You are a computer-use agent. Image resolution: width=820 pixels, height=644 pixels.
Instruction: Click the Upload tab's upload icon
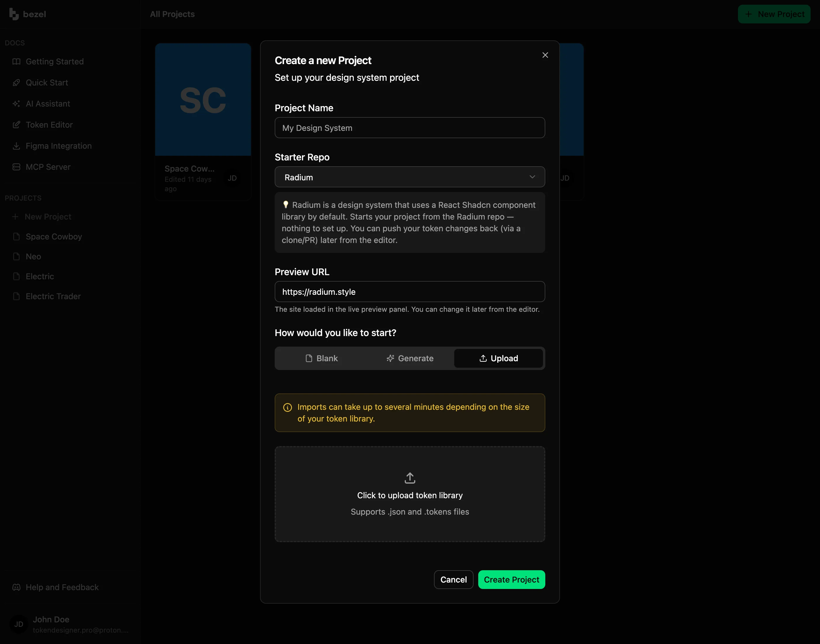483,358
